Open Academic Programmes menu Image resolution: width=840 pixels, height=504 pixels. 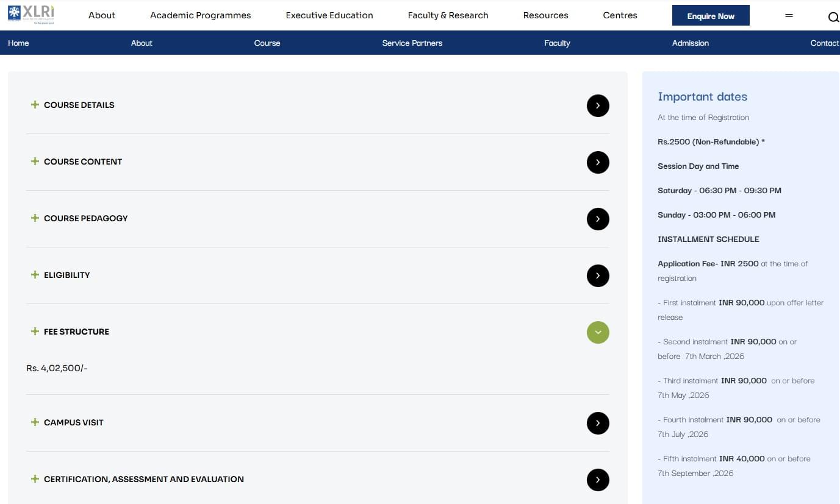[x=200, y=15]
